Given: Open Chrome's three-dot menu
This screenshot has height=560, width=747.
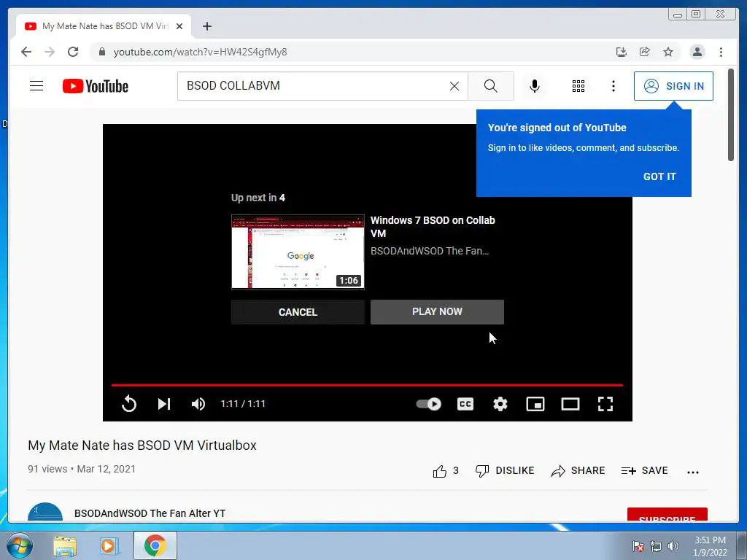Looking at the screenshot, I should click(x=721, y=52).
